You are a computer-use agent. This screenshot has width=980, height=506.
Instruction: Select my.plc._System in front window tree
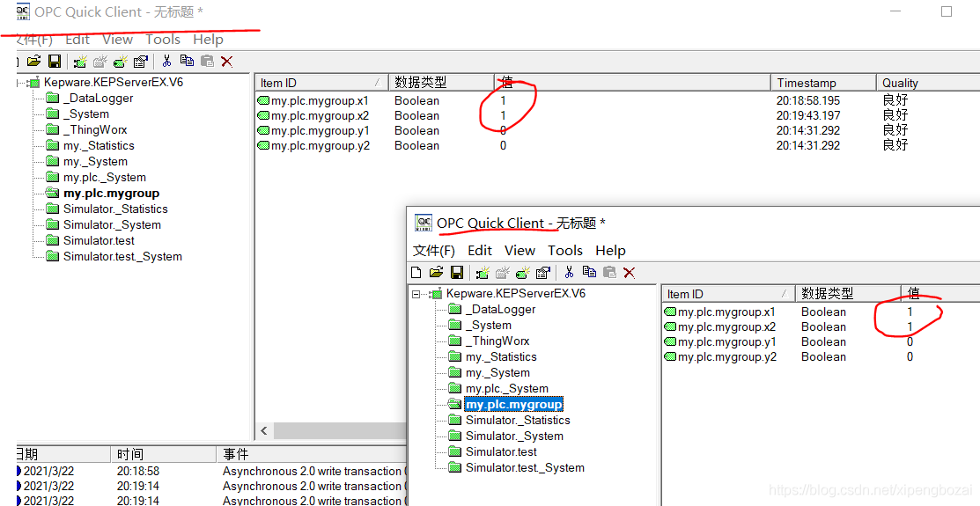point(507,389)
